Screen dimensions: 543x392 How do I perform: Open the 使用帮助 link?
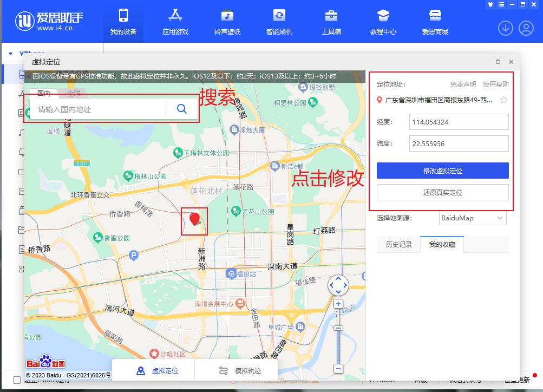[494, 83]
